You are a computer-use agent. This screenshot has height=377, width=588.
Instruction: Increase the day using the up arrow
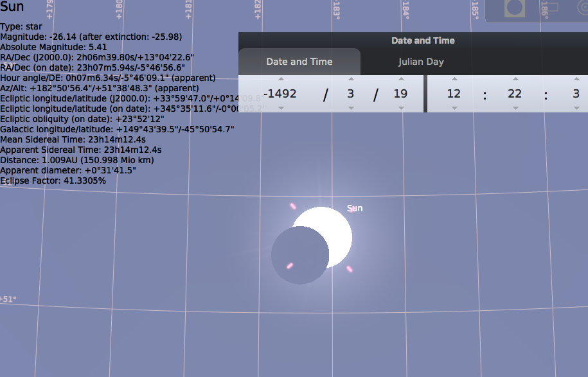400,80
